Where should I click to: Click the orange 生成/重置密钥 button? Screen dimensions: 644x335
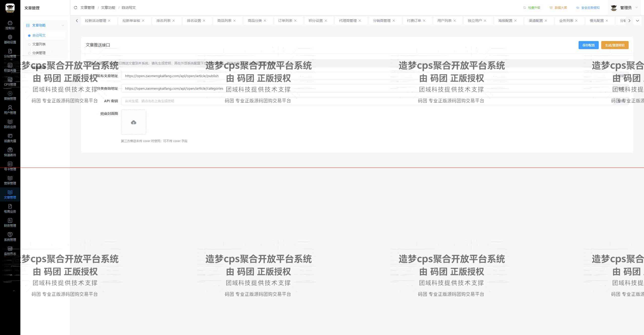pyautogui.click(x=615, y=45)
